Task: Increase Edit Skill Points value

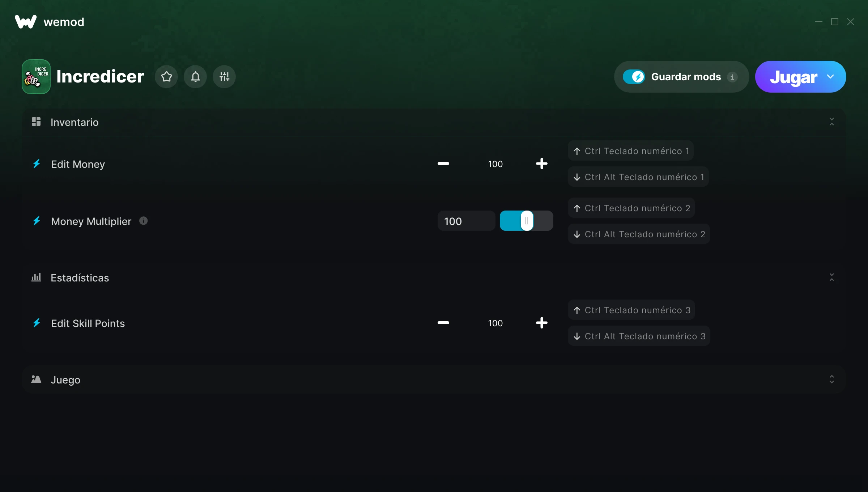Action: pos(541,323)
